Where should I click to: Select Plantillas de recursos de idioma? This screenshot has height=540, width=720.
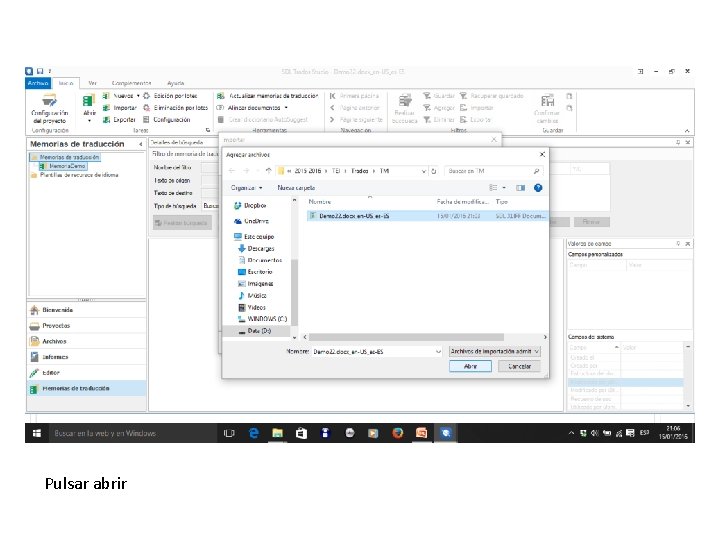[75, 175]
